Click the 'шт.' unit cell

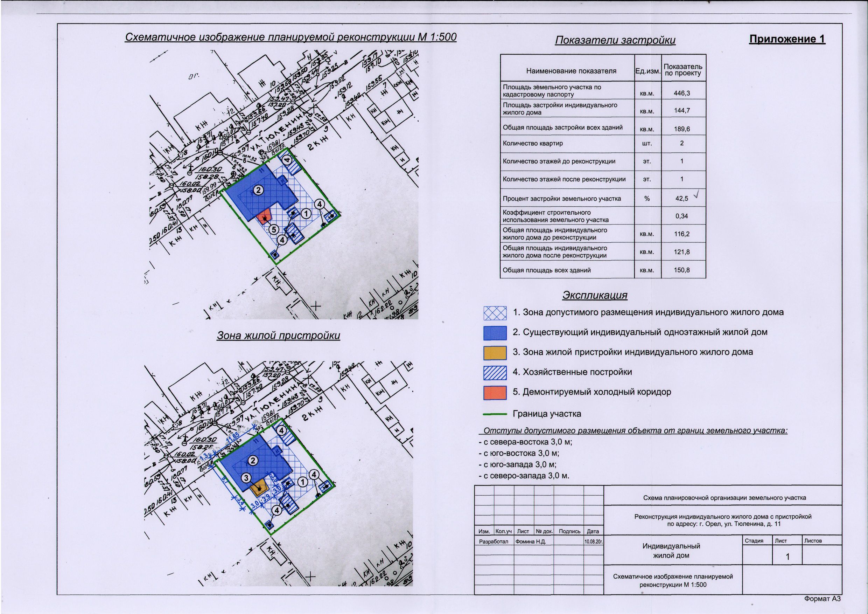click(647, 143)
